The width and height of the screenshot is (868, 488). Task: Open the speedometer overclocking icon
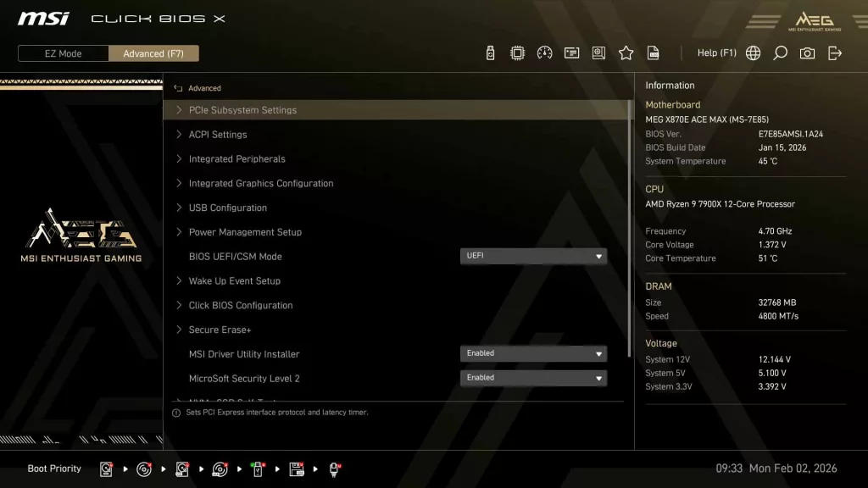[542, 53]
